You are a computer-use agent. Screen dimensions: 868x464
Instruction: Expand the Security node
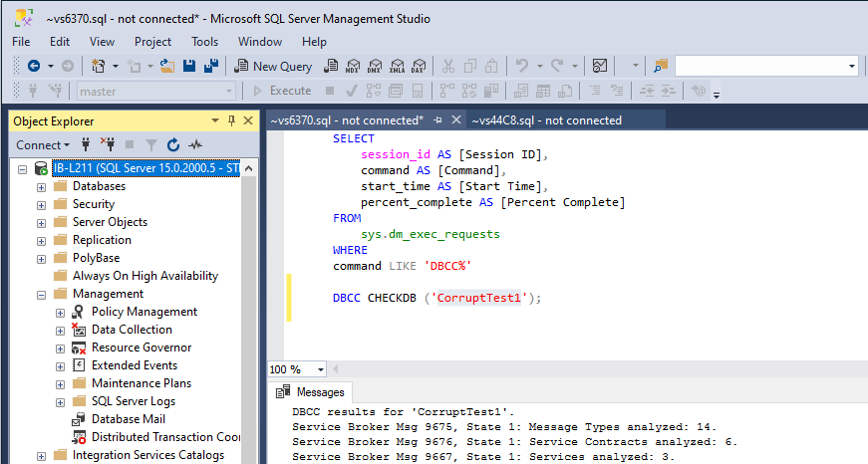tap(41, 205)
